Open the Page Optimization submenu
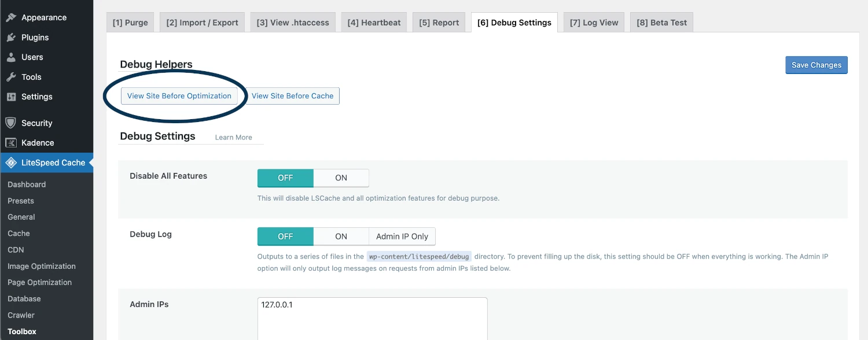The width and height of the screenshot is (868, 340). click(39, 282)
